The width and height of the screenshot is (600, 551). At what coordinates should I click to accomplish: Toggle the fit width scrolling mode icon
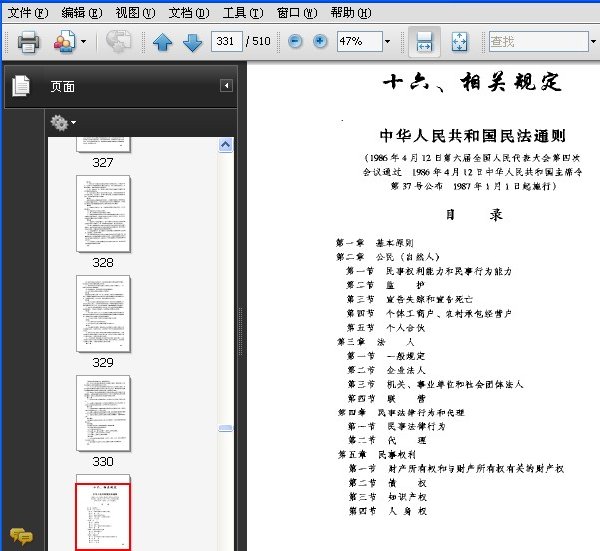point(424,42)
